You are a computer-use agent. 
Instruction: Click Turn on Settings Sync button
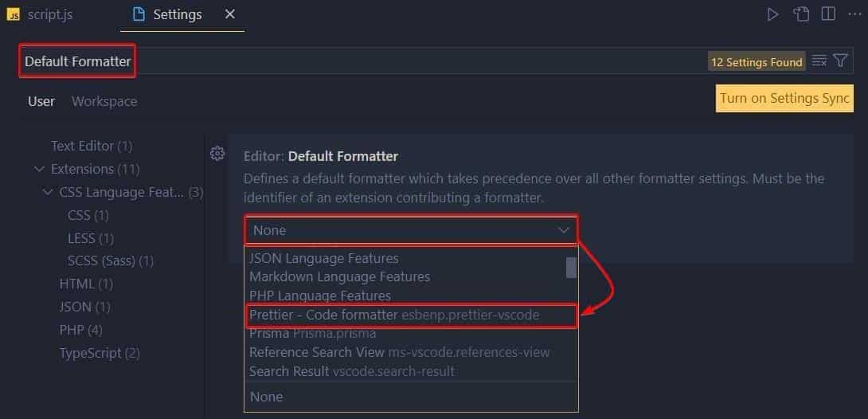[x=784, y=98]
